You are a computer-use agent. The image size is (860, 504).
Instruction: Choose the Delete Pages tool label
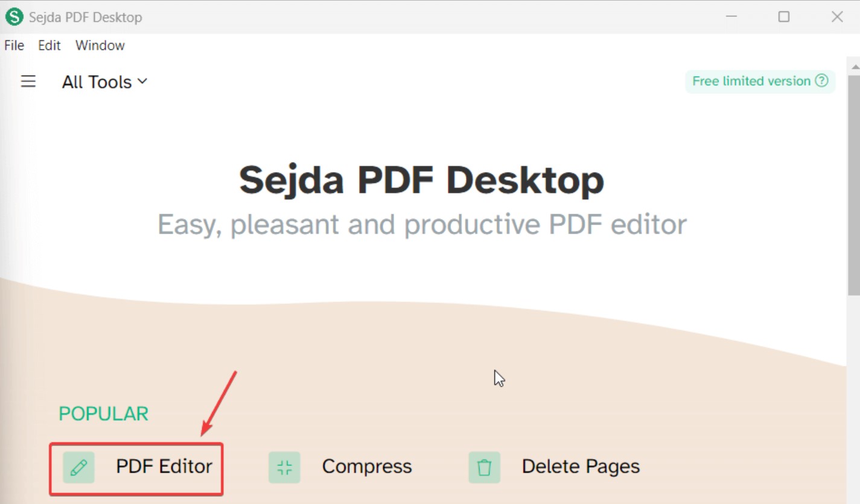[x=581, y=467]
